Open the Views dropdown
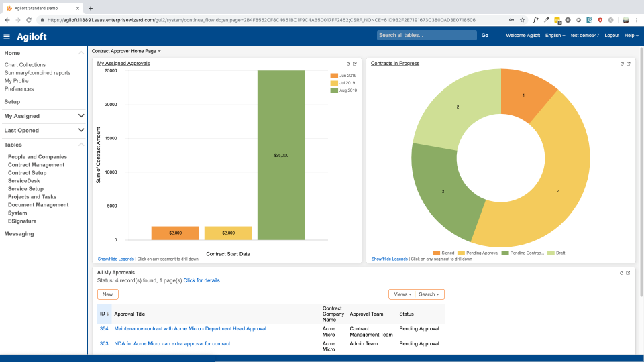This screenshot has width=644, height=362. pos(402,294)
